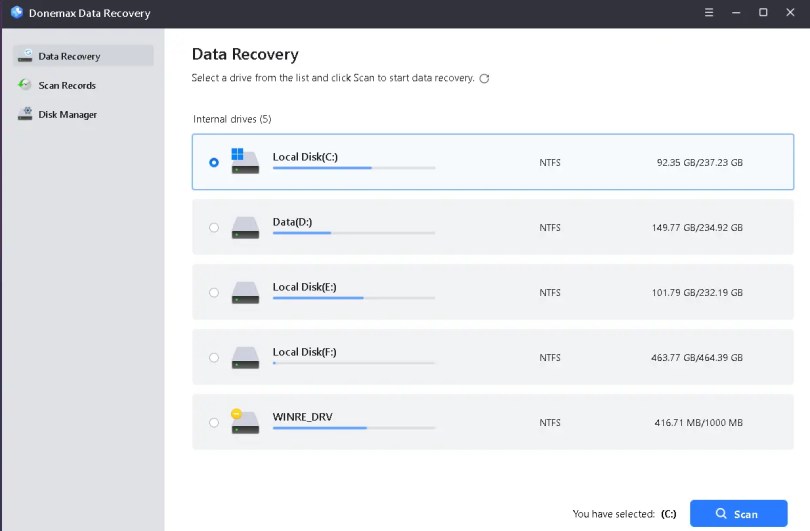Click the Local Disk(E:) drive icon

244,292
